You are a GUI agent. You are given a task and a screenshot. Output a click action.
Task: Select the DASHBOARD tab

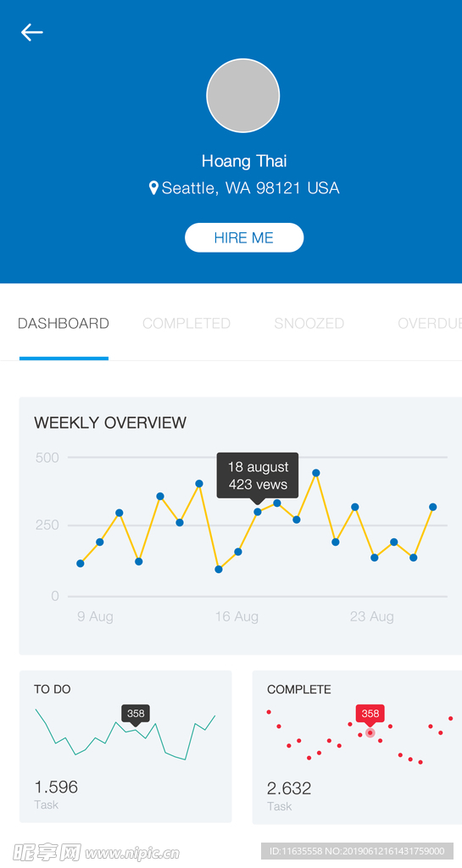[x=64, y=323]
